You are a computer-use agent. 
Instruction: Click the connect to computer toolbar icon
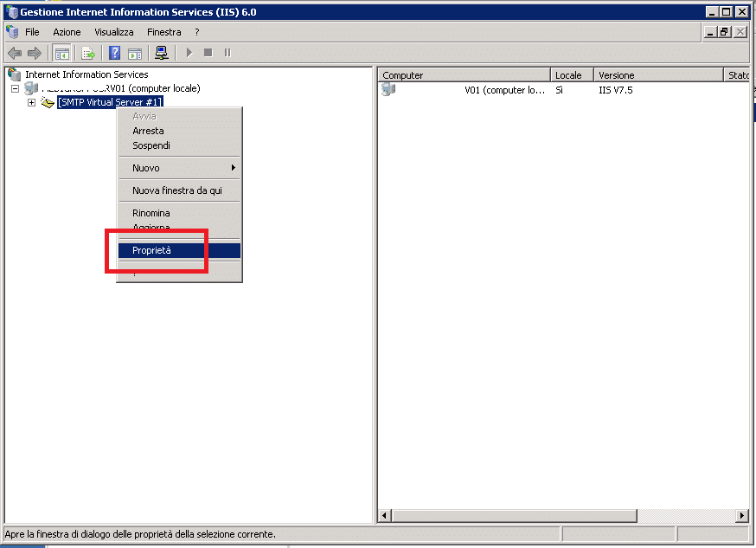(x=162, y=53)
